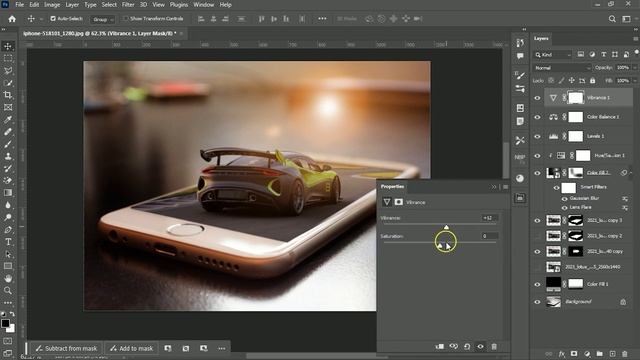640x360 pixels.
Task: Open the Fill value dropdown
Action: pyautogui.click(x=634, y=81)
